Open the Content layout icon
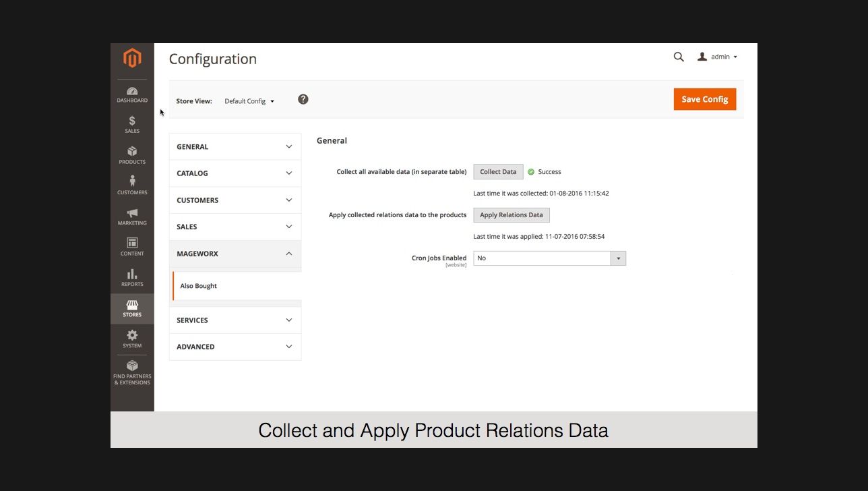Viewport: 868px width, 491px height. [132, 246]
